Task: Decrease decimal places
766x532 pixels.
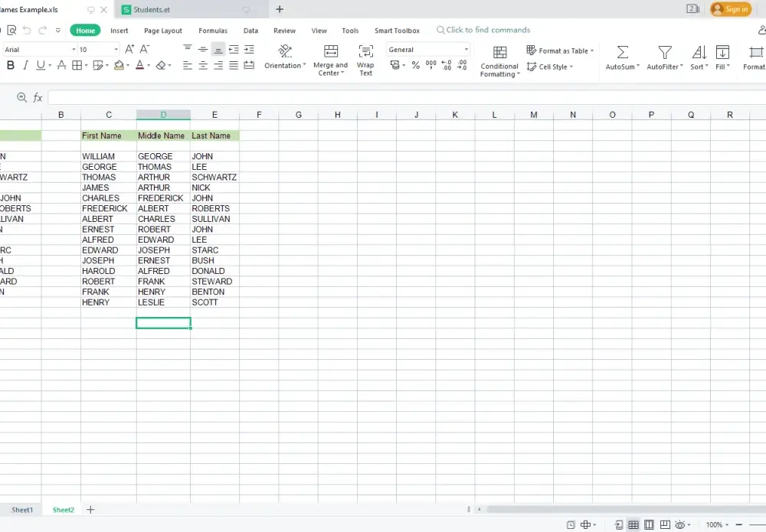Action: [x=462, y=65]
